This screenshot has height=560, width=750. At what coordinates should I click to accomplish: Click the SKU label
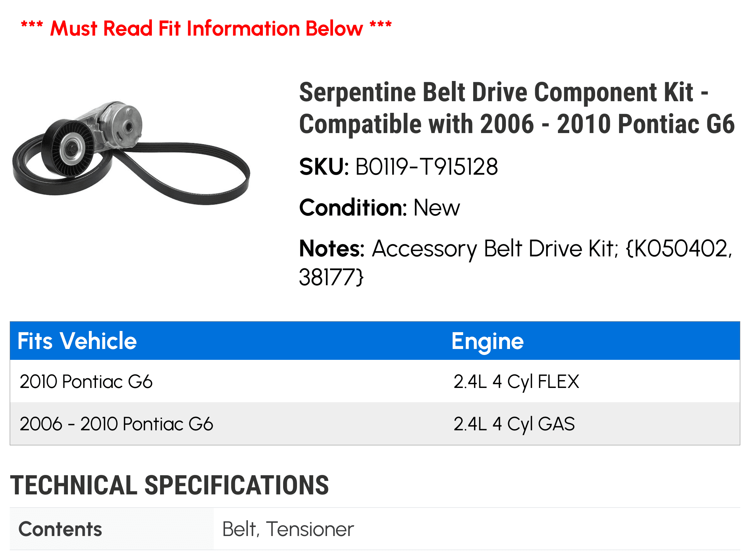324,167
